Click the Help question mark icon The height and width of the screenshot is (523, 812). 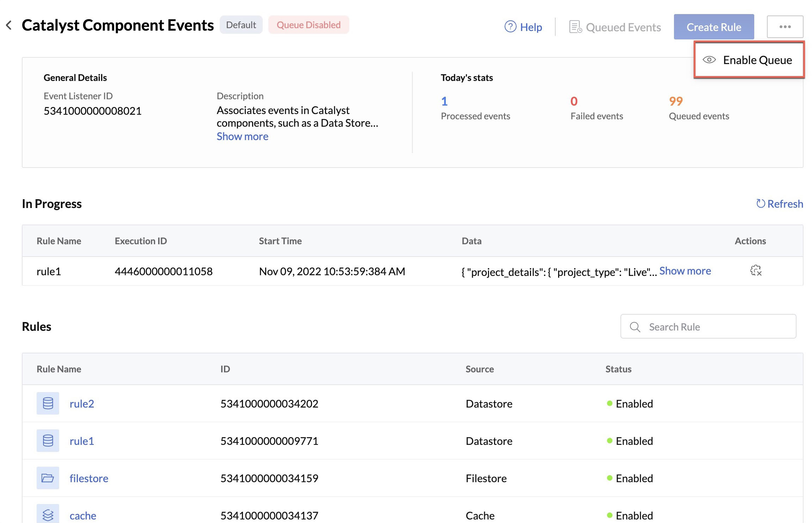point(510,27)
